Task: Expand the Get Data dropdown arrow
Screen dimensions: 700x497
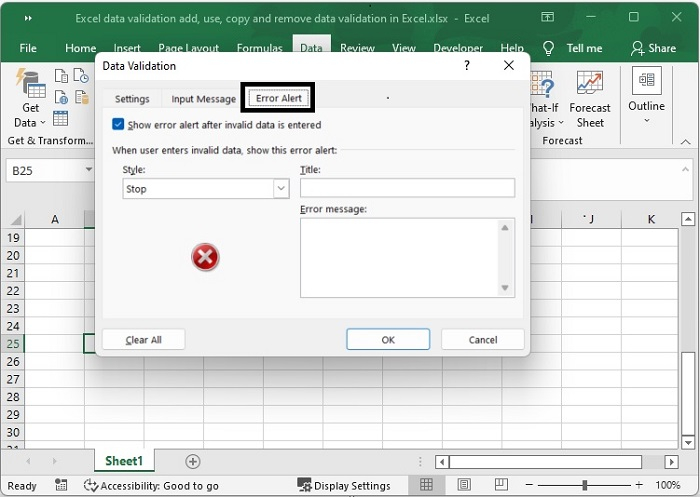Action: pos(43,122)
